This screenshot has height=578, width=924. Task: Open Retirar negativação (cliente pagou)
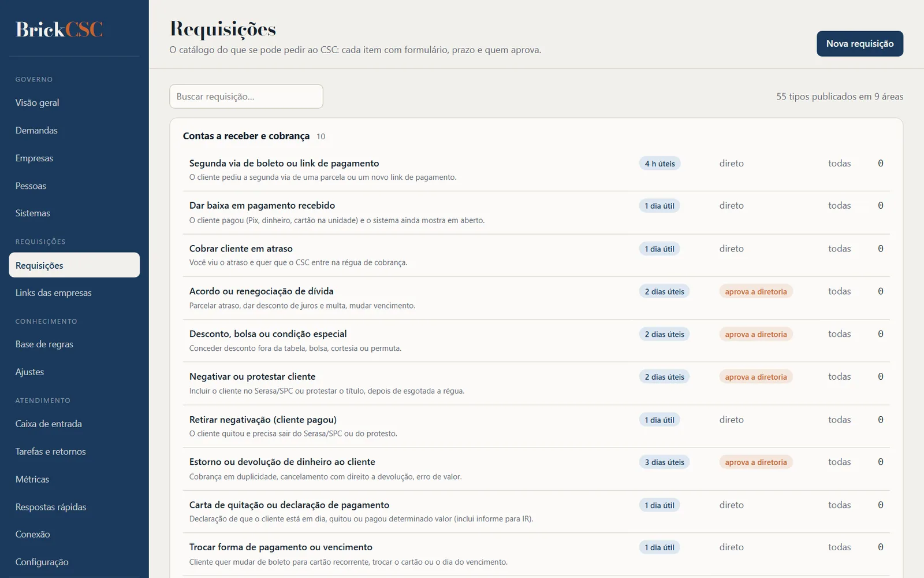(x=536, y=427)
